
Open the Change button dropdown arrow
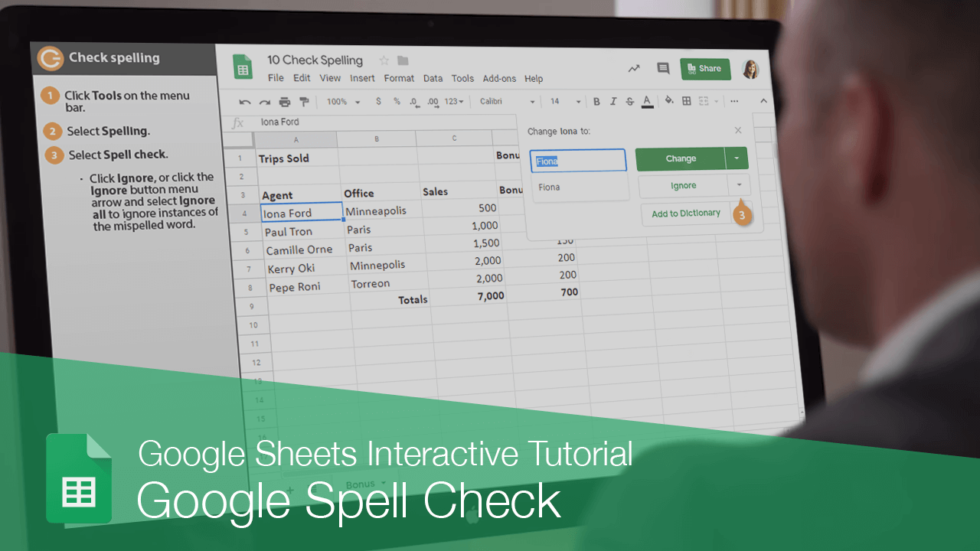736,158
